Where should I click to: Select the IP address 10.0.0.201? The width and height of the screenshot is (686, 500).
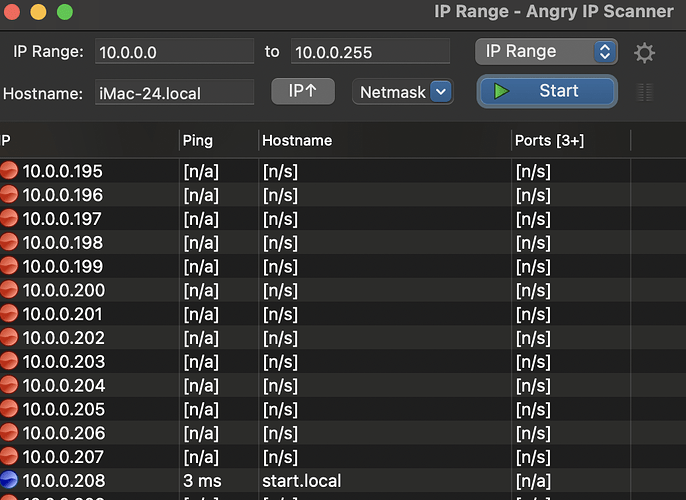[x=63, y=314]
